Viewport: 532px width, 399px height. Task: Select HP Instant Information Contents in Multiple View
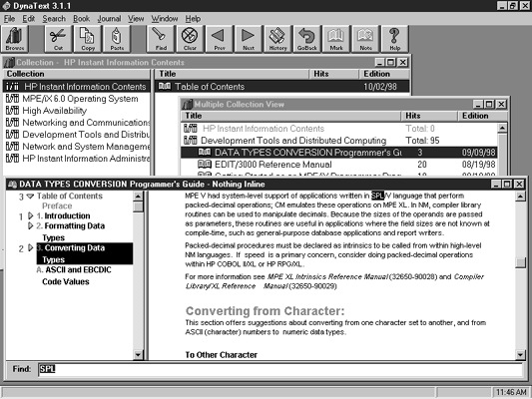tap(339, 129)
